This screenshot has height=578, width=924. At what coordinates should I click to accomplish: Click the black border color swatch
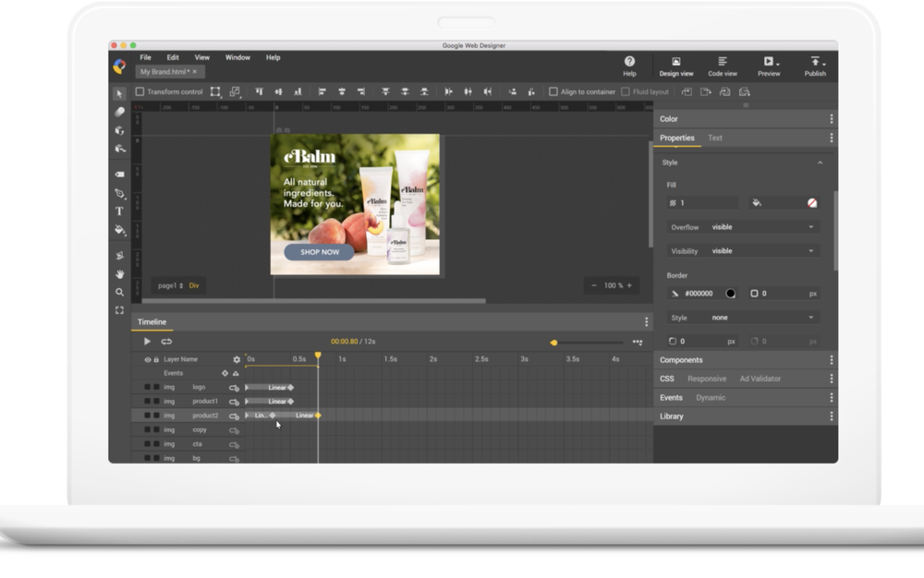pos(731,294)
